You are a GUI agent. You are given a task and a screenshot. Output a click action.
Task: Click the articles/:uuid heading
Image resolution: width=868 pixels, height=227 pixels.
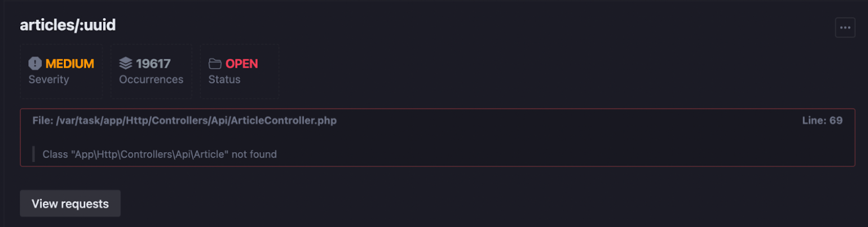[x=68, y=25]
